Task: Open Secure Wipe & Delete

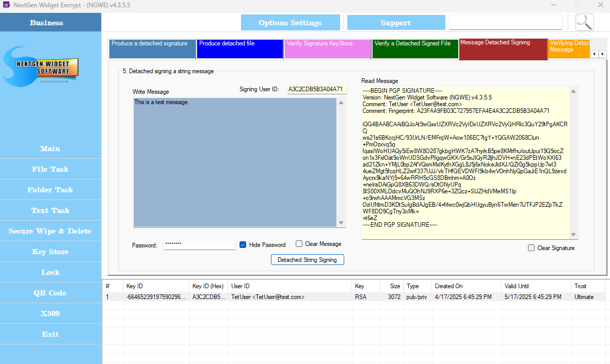Action: tap(51, 231)
